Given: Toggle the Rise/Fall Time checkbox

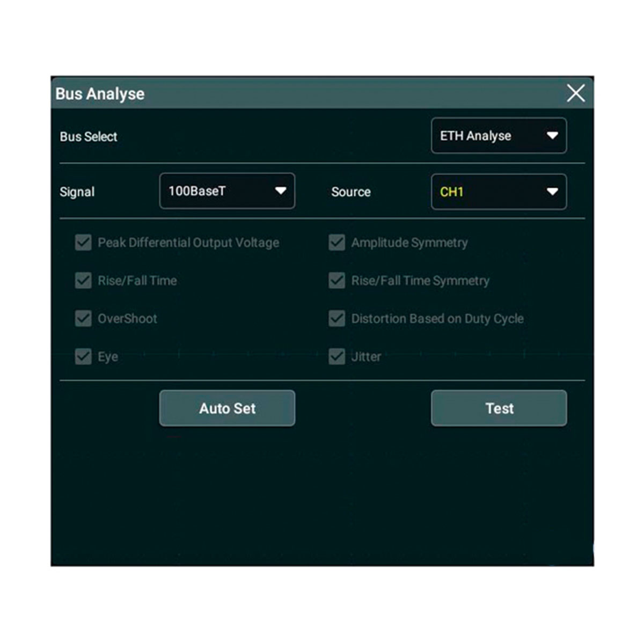Looking at the screenshot, I should pos(83,280).
